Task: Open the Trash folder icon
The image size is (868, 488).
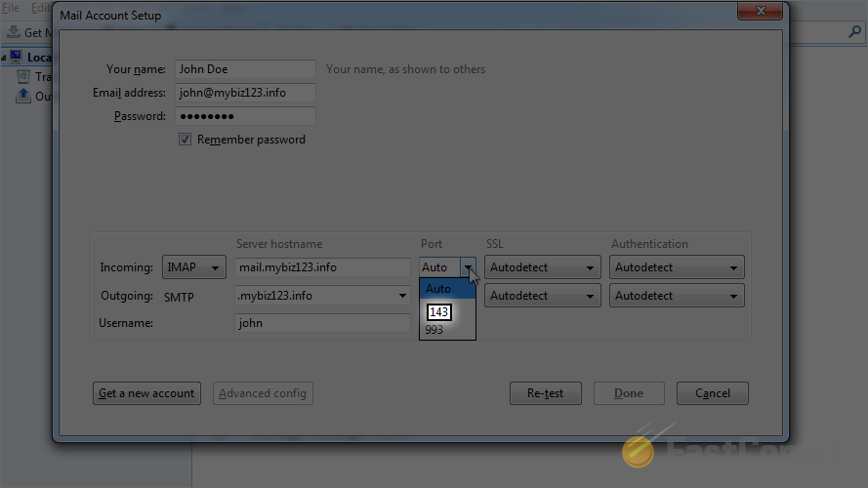Action: [x=23, y=76]
